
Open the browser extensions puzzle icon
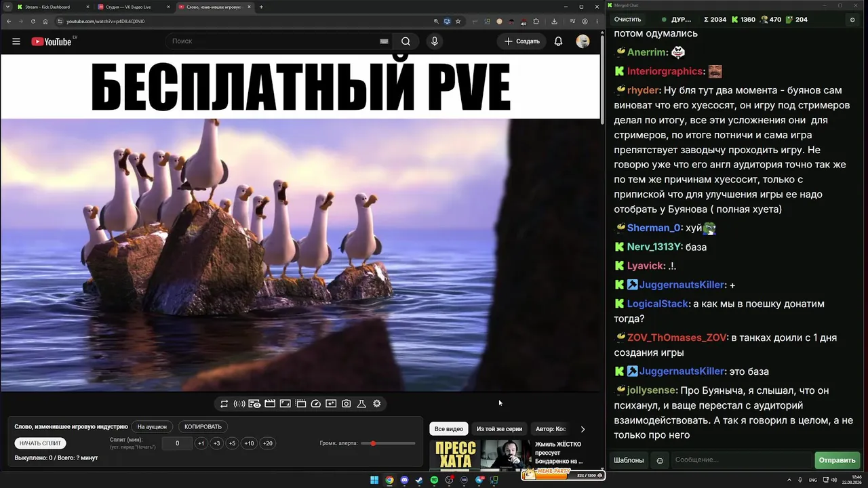[x=536, y=21]
